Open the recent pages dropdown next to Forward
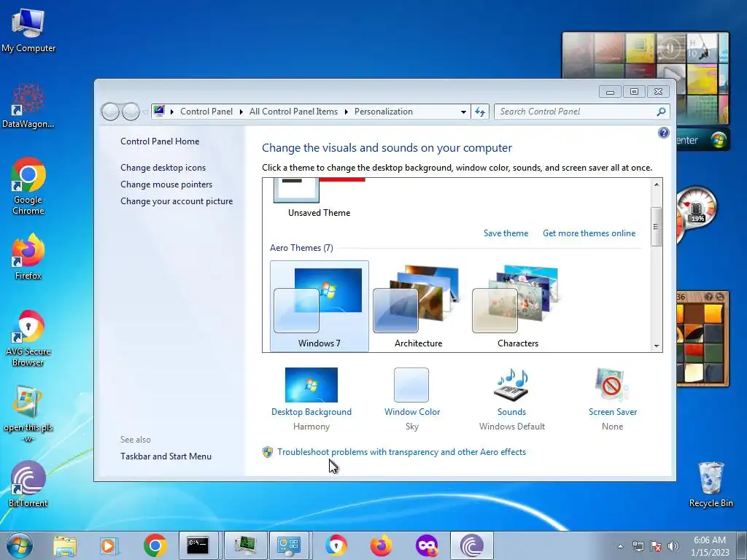This screenshot has width=747, height=560. (x=145, y=112)
